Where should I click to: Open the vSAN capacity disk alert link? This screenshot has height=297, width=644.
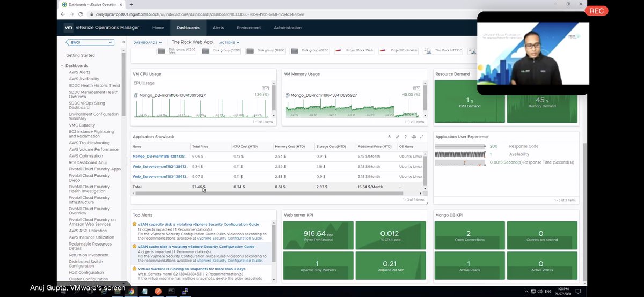tap(199, 224)
